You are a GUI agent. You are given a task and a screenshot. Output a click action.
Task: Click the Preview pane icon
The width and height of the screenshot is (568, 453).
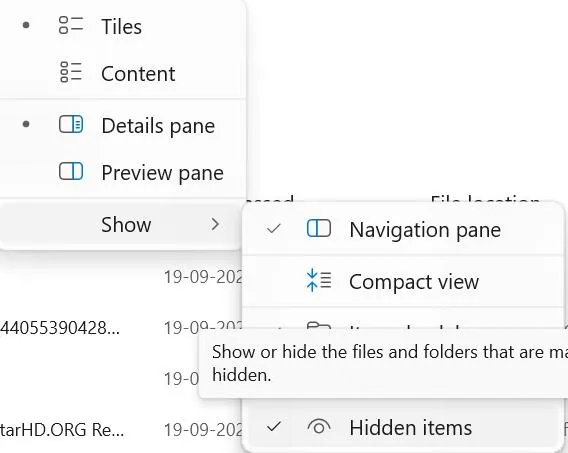click(x=71, y=171)
